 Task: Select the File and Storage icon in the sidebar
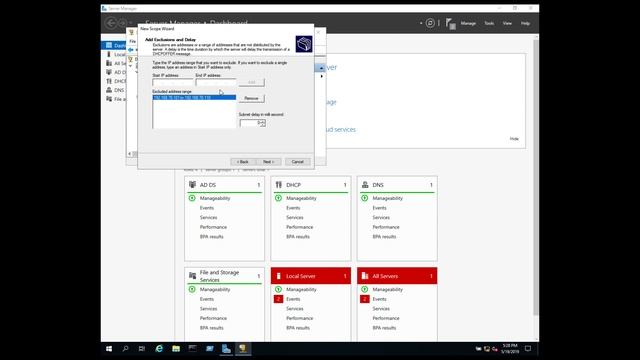[x=109, y=99]
